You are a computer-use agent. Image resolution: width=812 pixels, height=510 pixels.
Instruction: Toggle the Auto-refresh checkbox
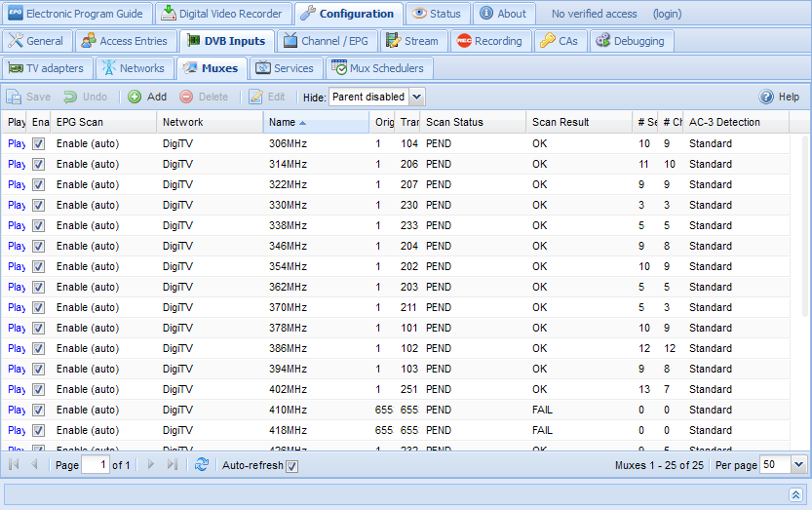pos(292,466)
